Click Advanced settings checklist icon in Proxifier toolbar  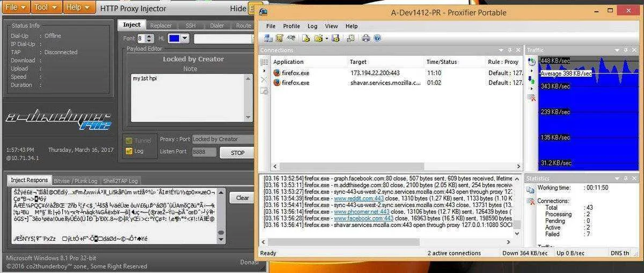(350, 38)
